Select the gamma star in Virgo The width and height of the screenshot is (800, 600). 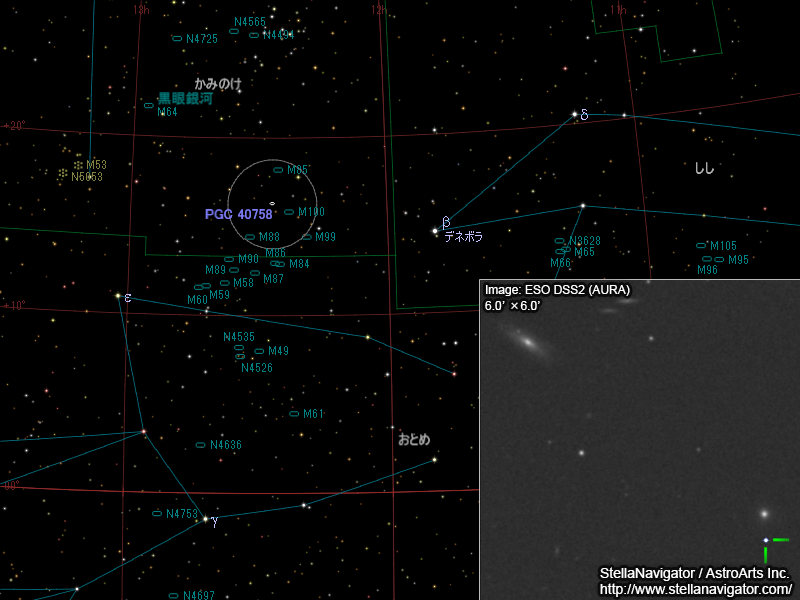(205, 519)
